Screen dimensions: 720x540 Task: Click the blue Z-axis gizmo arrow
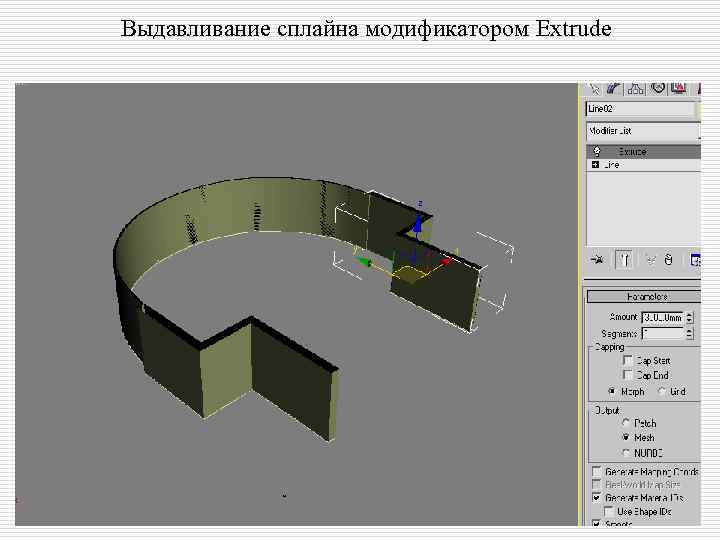coord(418,225)
